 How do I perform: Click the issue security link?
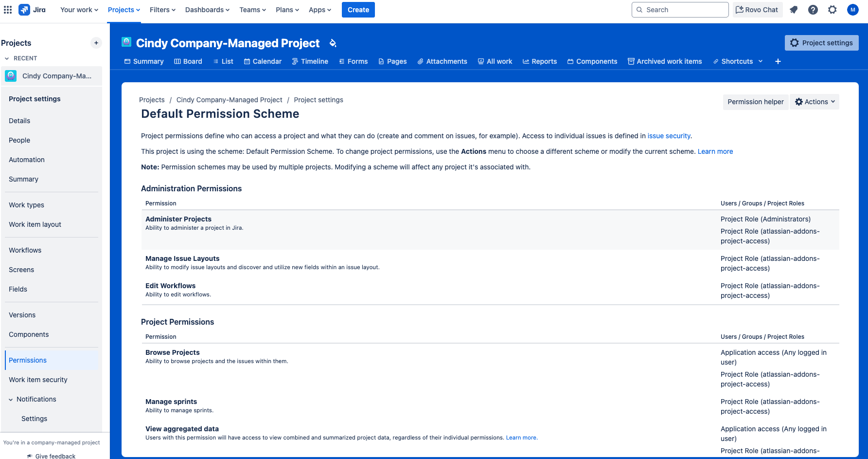[669, 136]
